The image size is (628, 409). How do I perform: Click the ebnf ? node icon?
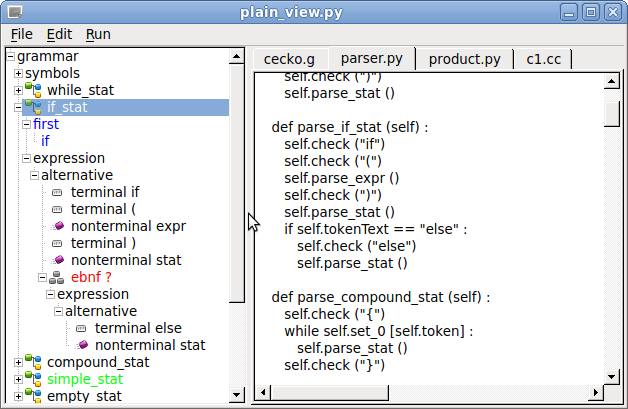tap(56, 277)
